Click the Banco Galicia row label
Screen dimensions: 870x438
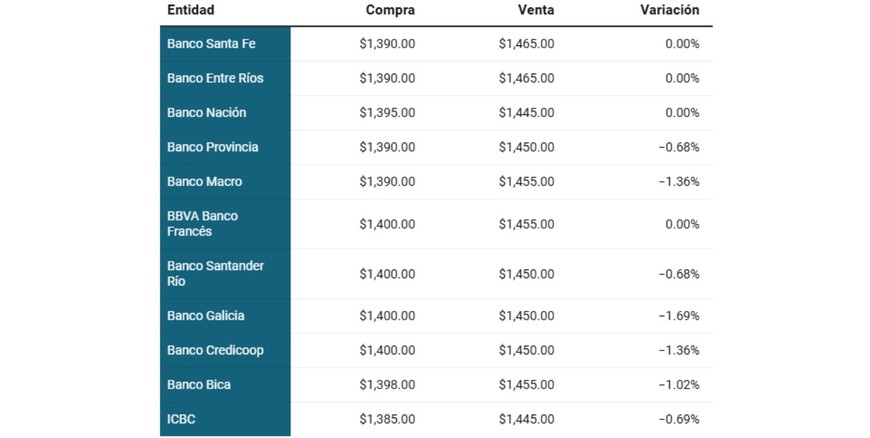(x=206, y=316)
